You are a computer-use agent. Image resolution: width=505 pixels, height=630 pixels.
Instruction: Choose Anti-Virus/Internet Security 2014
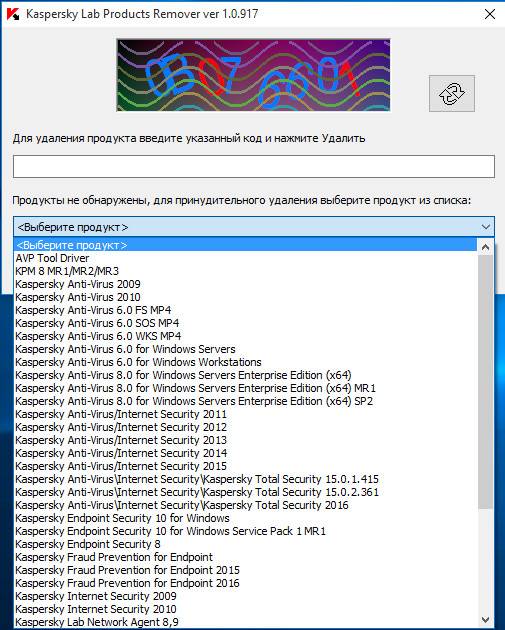coord(245,453)
